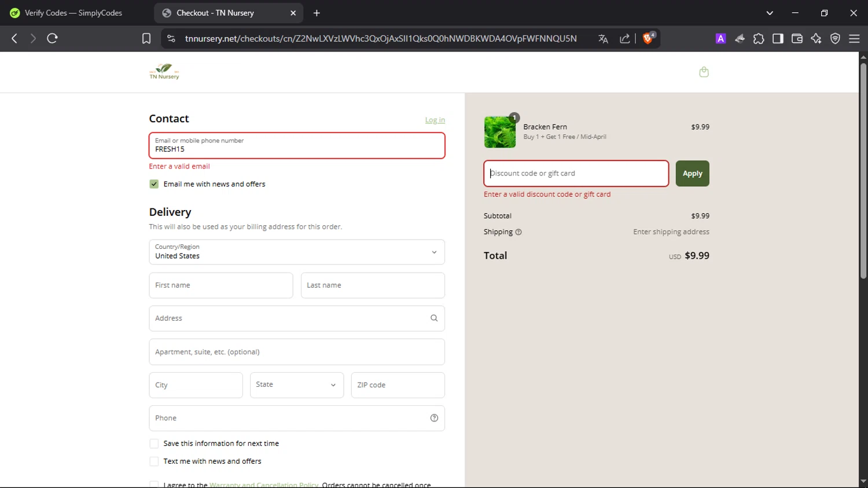This screenshot has height=488, width=868.
Task: Check Text me with news and offers
Action: coord(154,461)
